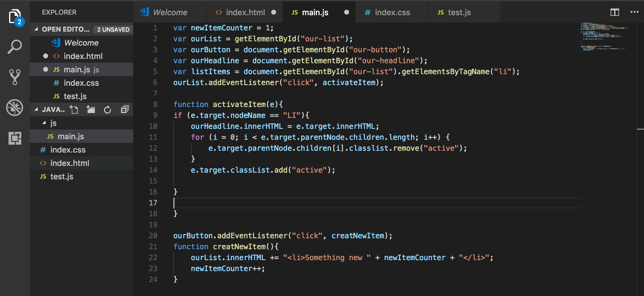The width and height of the screenshot is (644, 296).
Task: Open the editor more actions menu
Action: click(x=634, y=12)
